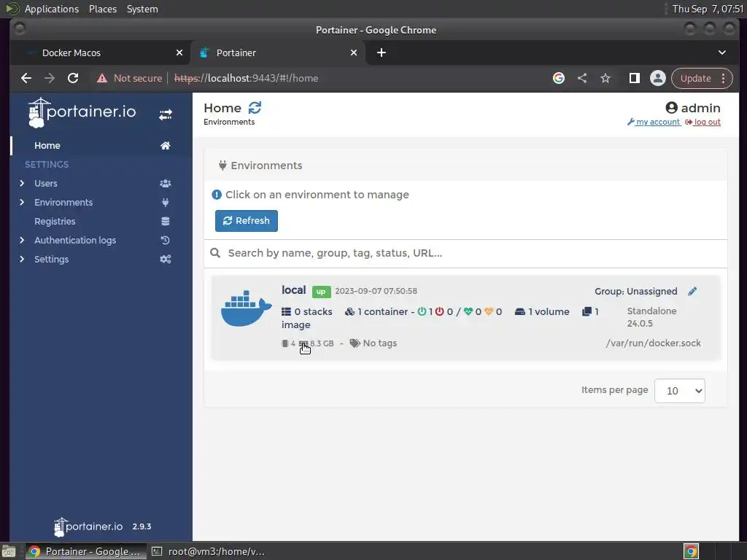Click the clock Thu Sep 7, 07:51
Image resolution: width=747 pixels, height=560 pixels.
pyautogui.click(x=708, y=9)
